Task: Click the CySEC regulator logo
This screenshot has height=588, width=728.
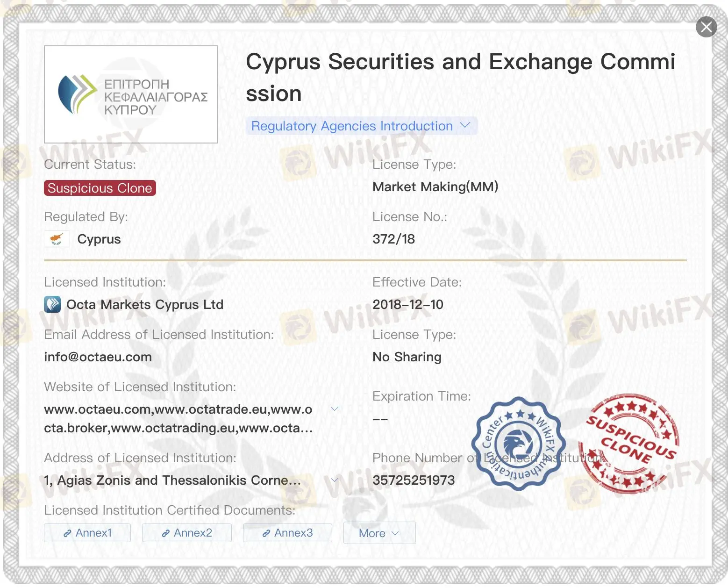Action: 131,94
